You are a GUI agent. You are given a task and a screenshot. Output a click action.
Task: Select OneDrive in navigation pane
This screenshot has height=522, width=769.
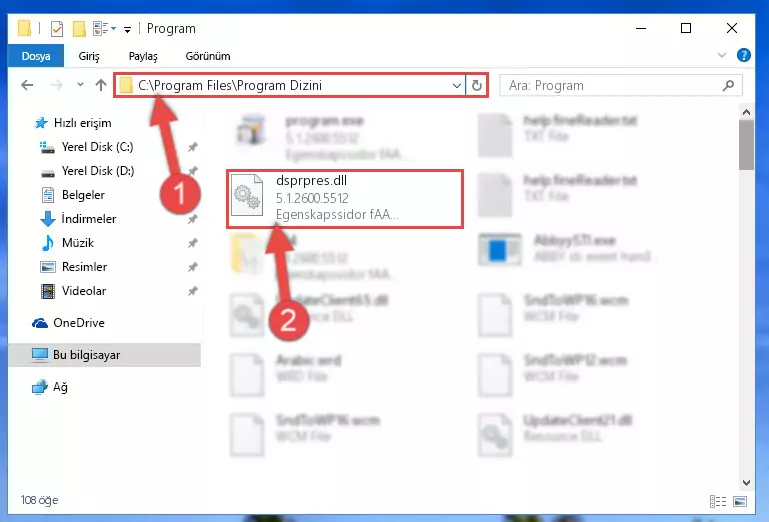point(68,323)
